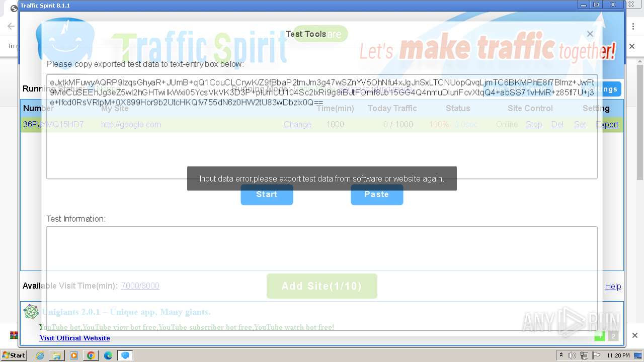
Task: Minimize the Traffic Spirit window
Action: click(584, 5)
